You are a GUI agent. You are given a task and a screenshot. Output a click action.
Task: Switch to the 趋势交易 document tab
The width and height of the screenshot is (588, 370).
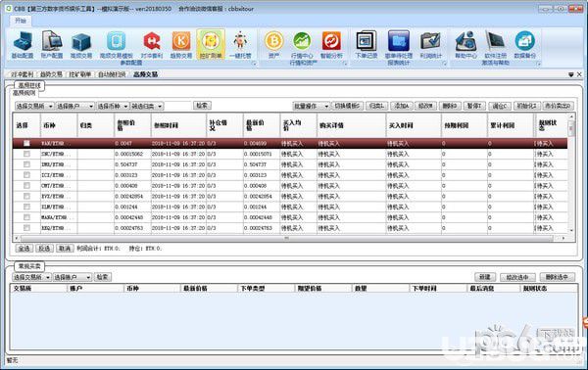click(x=51, y=74)
